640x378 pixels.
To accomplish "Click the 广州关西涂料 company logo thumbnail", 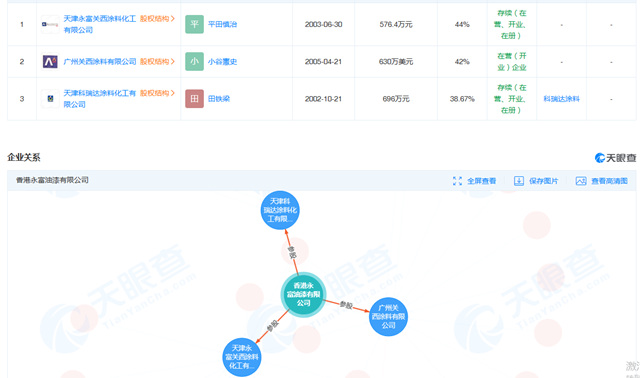I will tap(50, 62).
